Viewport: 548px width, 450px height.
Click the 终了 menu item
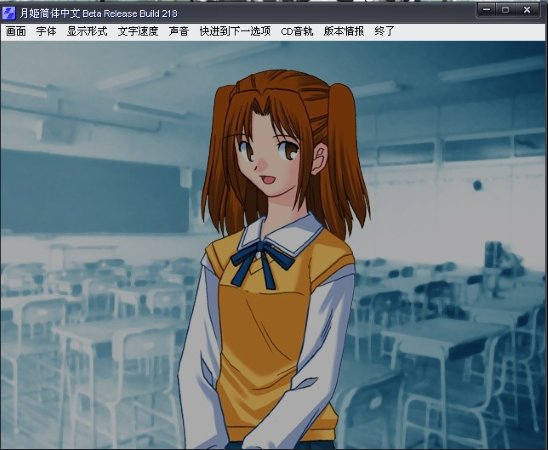coord(384,31)
